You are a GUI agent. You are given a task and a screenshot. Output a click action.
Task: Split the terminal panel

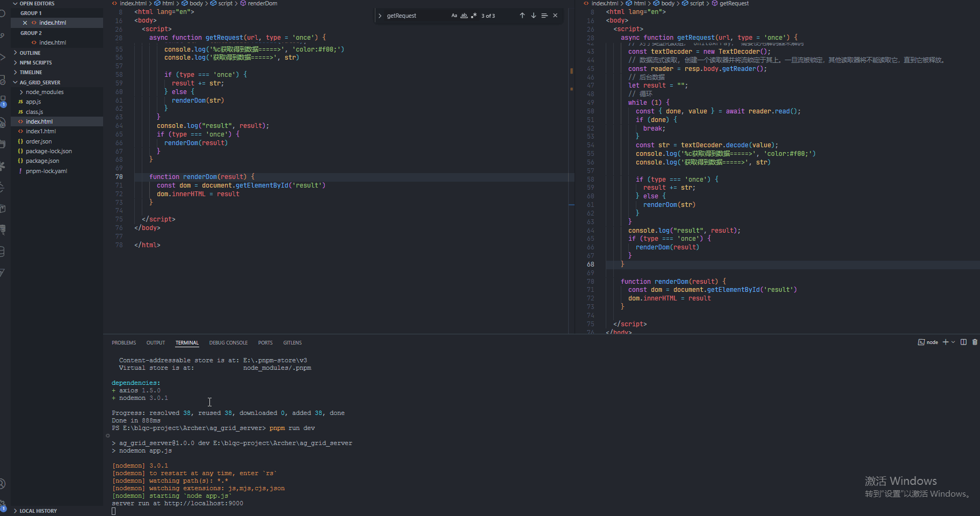pos(963,342)
